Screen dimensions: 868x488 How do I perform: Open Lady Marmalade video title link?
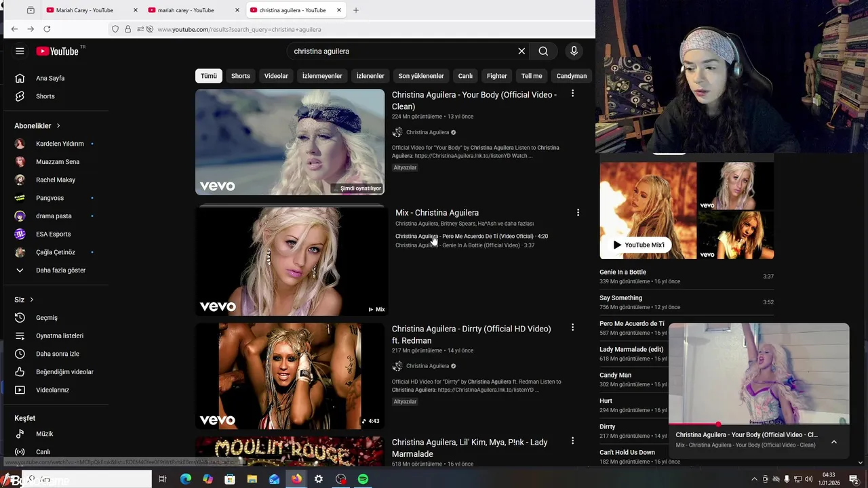pyautogui.click(x=469, y=448)
